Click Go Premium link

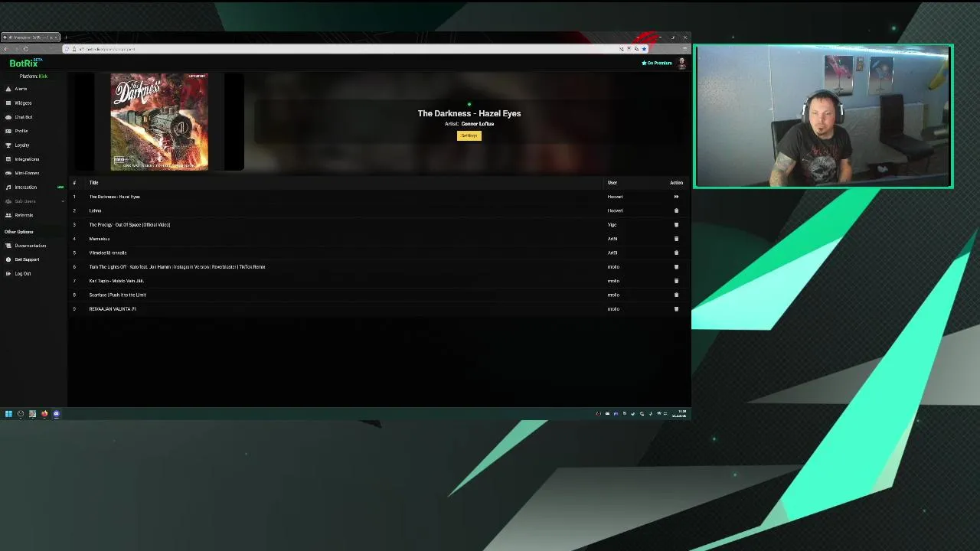(657, 63)
